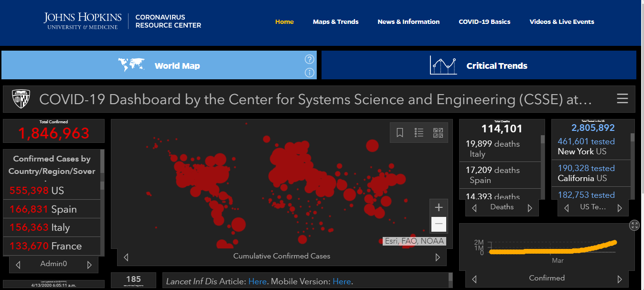Viewport: 644px width, 290px height.
Task: Open News & Information menu
Action: coord(408,21)
